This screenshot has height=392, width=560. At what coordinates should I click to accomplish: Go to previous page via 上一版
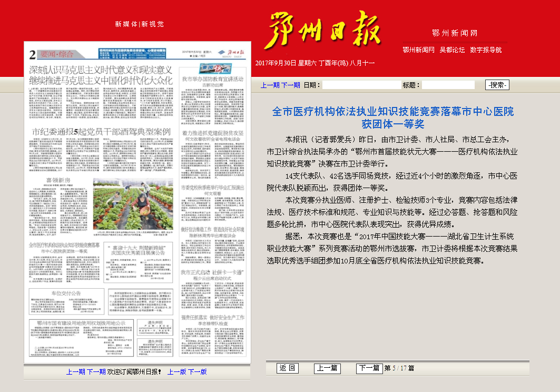pyautogui.click(x=177, y=372)
